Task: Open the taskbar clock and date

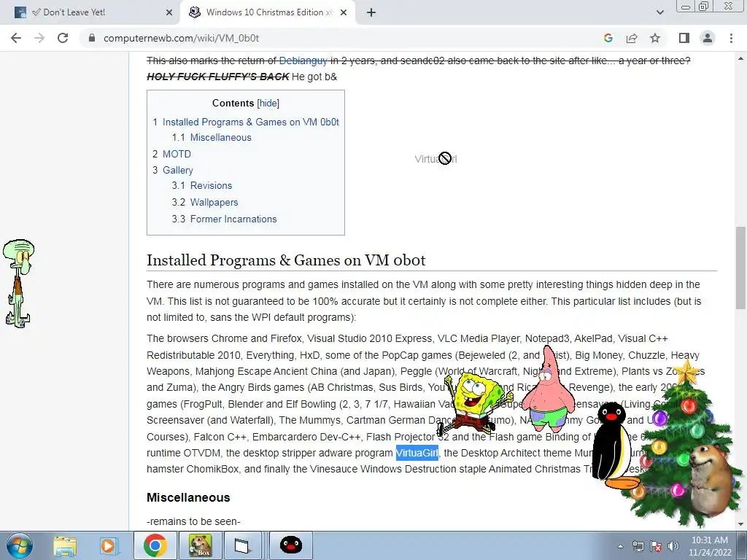Action: [x=709, y=546]
